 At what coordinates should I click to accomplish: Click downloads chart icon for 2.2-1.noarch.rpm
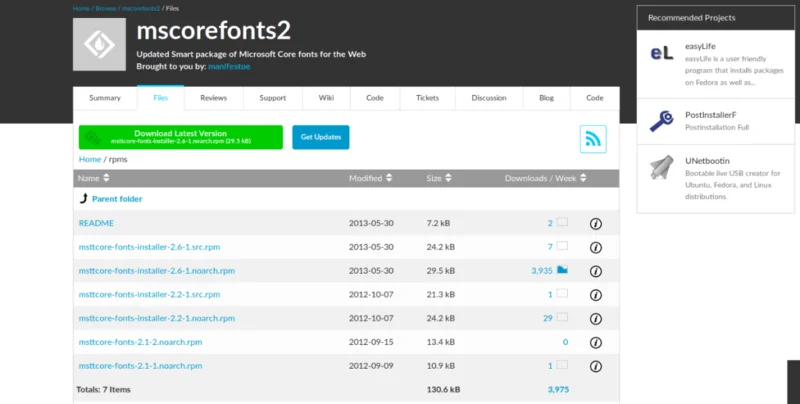point(562,317)
